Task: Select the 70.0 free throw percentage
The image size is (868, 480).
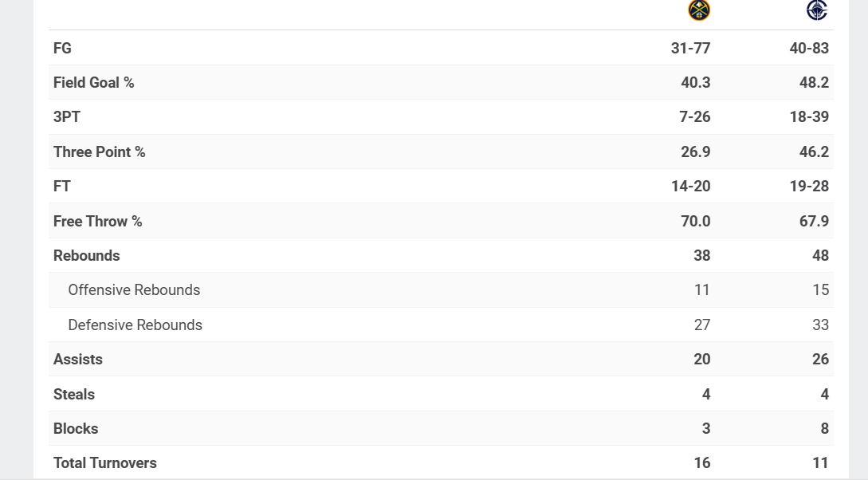Action: point(695,221)
